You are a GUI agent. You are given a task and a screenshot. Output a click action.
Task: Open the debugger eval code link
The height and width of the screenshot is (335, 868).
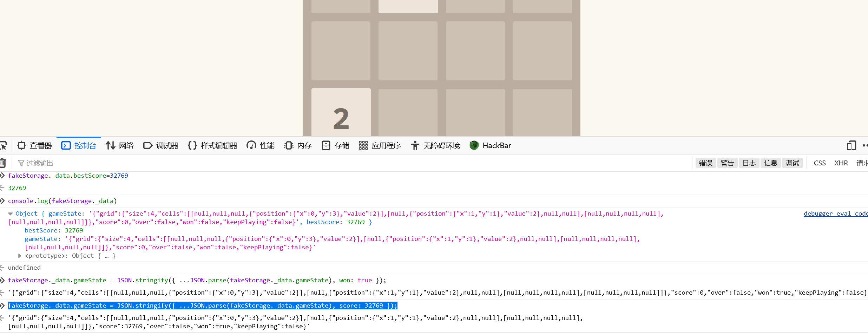point(836,214)
